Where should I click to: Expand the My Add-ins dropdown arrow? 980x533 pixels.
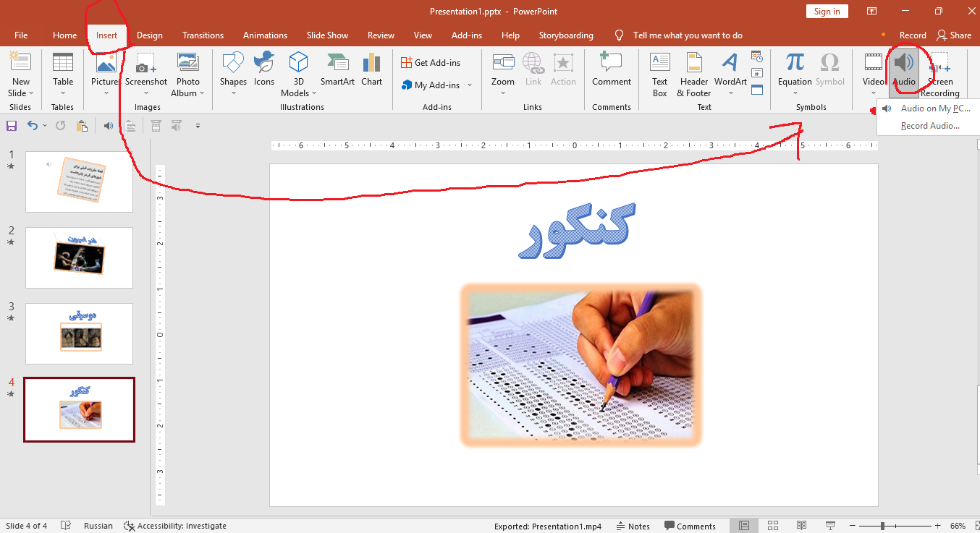tap(469, 85)
